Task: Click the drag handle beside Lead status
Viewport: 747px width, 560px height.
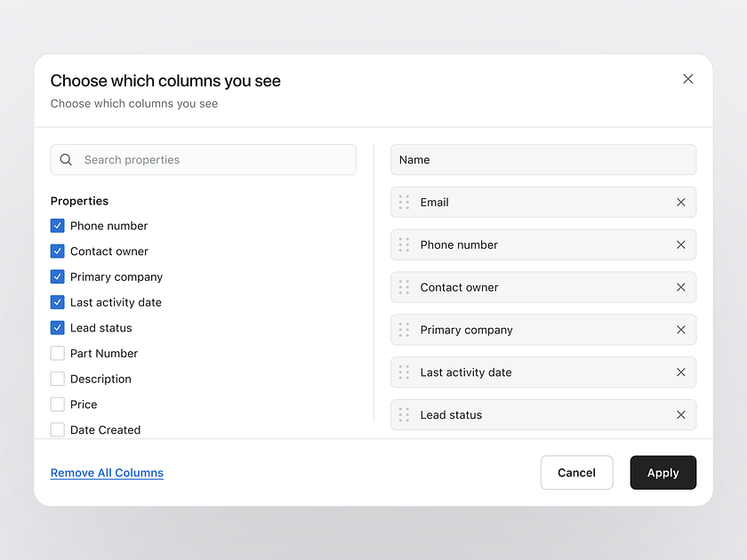Action: (406, 415)
